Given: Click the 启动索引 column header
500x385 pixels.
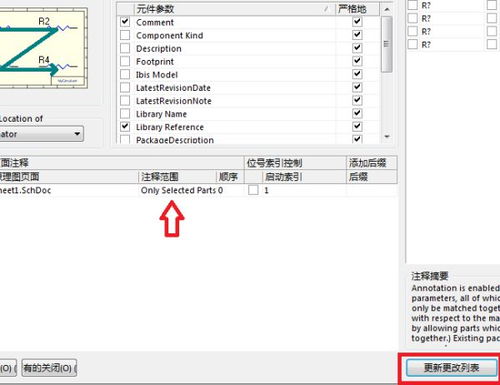Looking at the screenshot, I should [304, 177].
